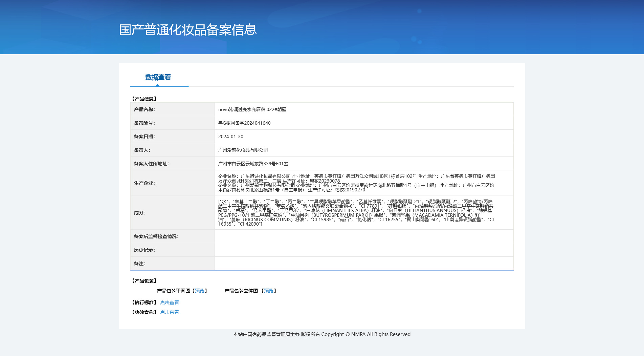Click the manufacturer details in 生产企业 row
Screen dimensions: 644x356
coord(357,183)
